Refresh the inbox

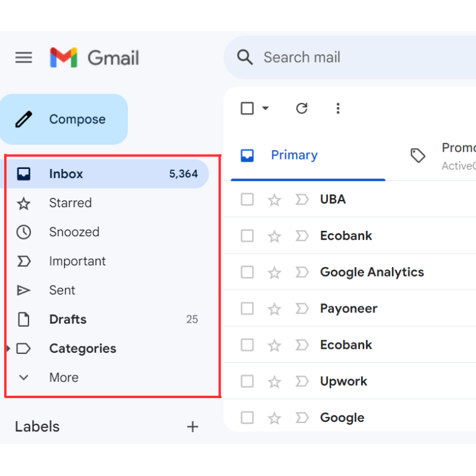coord(302,108)
